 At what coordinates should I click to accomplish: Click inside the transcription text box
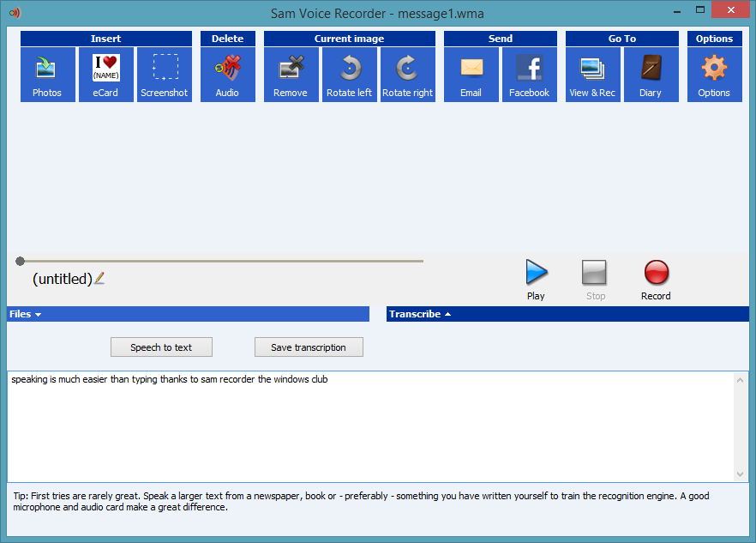[370, 426]
